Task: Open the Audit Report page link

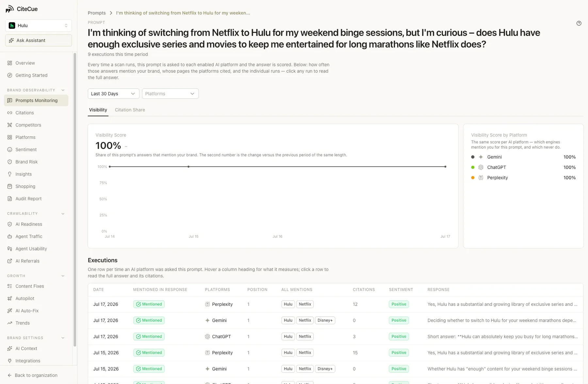Action: coord(36,199)
